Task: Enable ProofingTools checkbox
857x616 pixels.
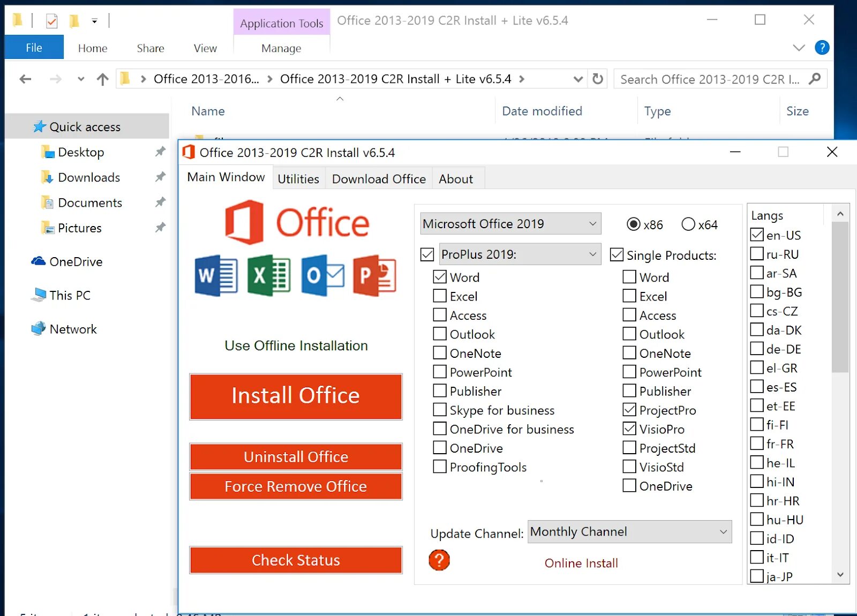Action: pyautogui.click(x=440, y=467)
